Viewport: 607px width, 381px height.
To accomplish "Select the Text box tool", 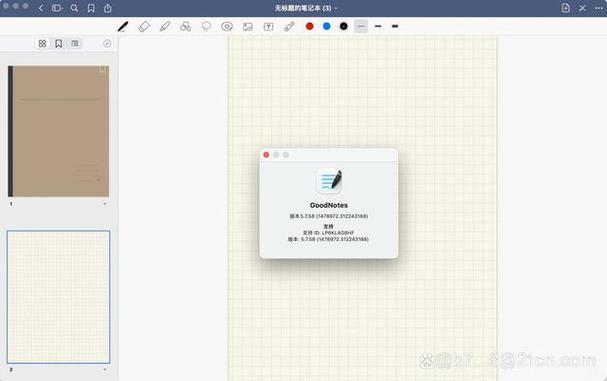I will click(x=268, y=27).
